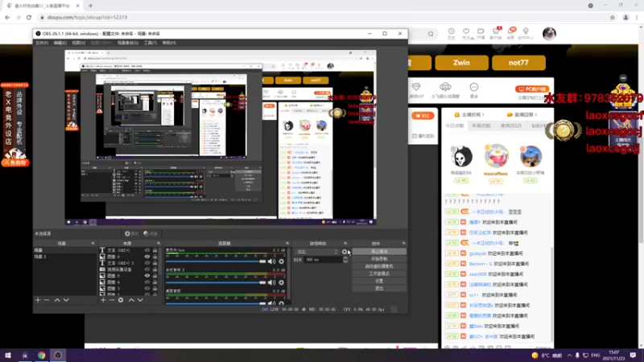Image resolution: width=644 pixels, height=362 pixels.
Task: Toggle the lock on the 文本 (GDI+) source
Action: (x=155, y=250)
